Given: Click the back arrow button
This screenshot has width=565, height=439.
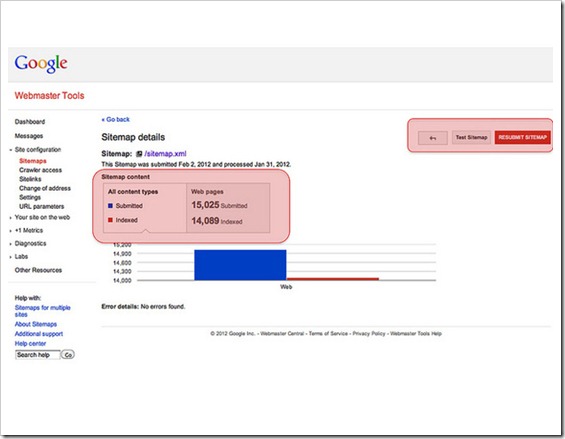Looking at the screenshot, I should (433, 138).
